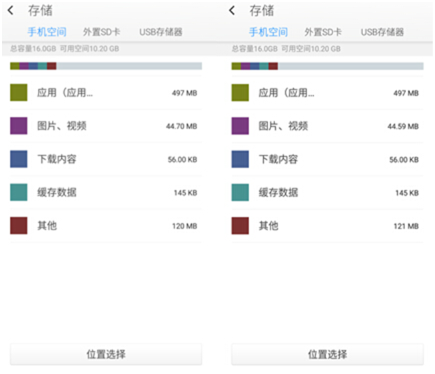The image size is (435, 374).
Task: Click 497 MB value in left screen
Action: point(185,93)
